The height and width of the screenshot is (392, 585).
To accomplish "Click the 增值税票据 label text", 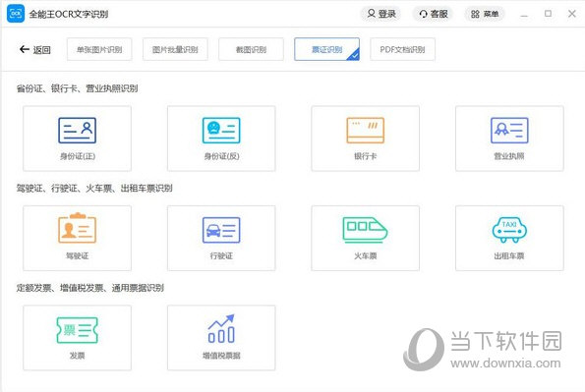I will [221, 356].
